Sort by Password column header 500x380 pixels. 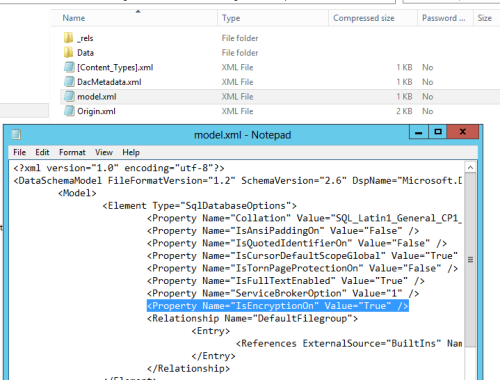(x=445, y=18)
